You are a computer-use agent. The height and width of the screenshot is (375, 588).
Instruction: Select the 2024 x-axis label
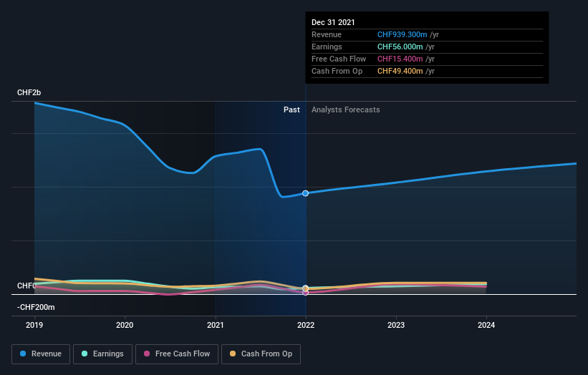coord(486,325)
